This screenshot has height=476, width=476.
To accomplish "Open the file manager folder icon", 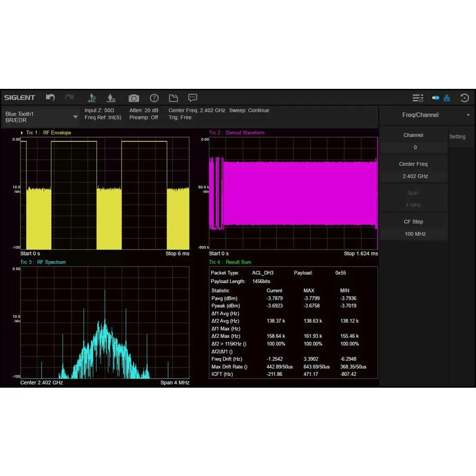I will pyautogui.click(x=173, y=98).
